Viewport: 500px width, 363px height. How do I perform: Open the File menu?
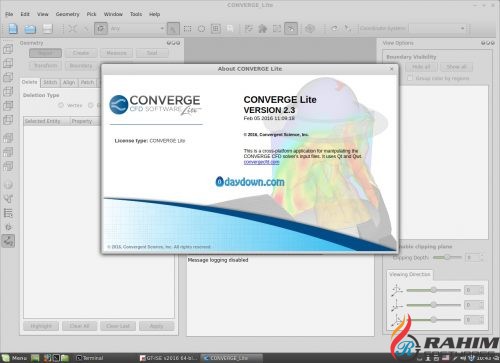click(9, 14)
